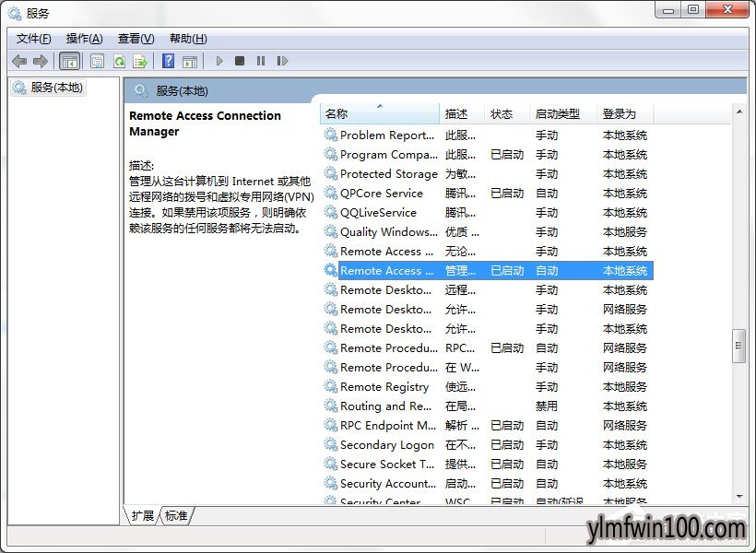Image resolution: width=756 pixels, height=553 pixels.
Task: Open Properties via the toolbar icon
Action: pyautogui.click(x=98, y=61)
